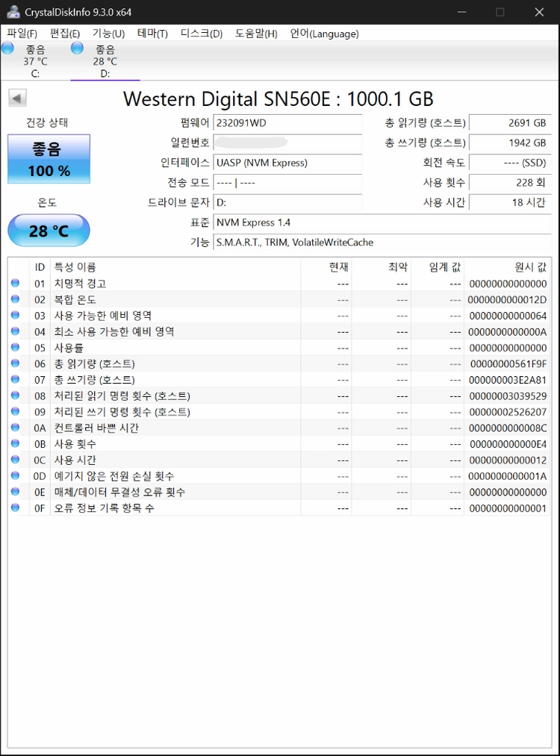The width and height of the screenshot is (560, 756).
Task: Select raw value 000000000000E4
Action: click(x=508, y=444)
